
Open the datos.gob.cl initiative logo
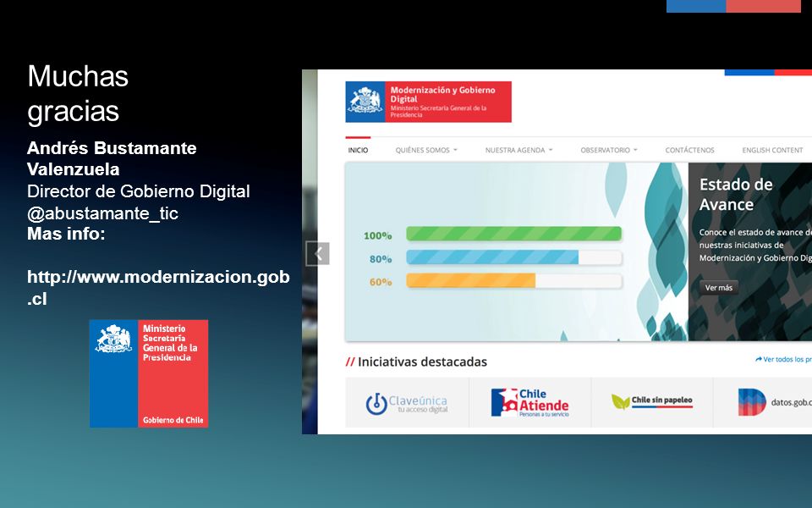775,402
